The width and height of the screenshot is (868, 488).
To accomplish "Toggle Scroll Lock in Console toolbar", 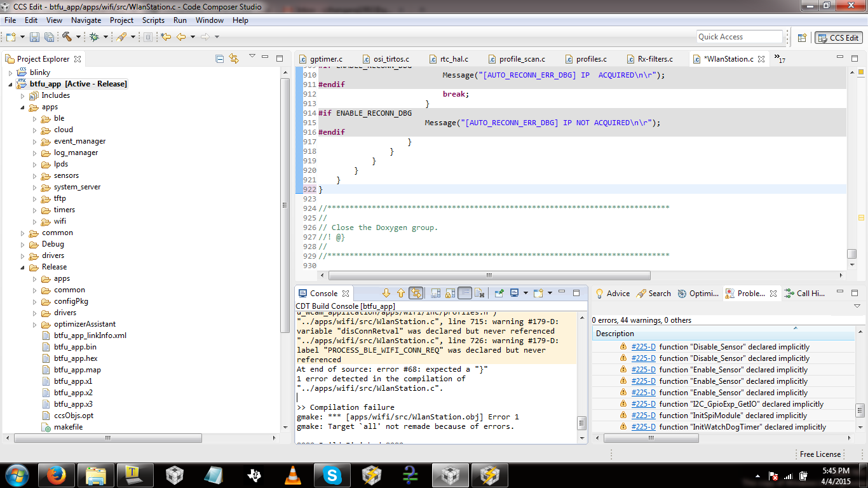I will pos(451,293).
